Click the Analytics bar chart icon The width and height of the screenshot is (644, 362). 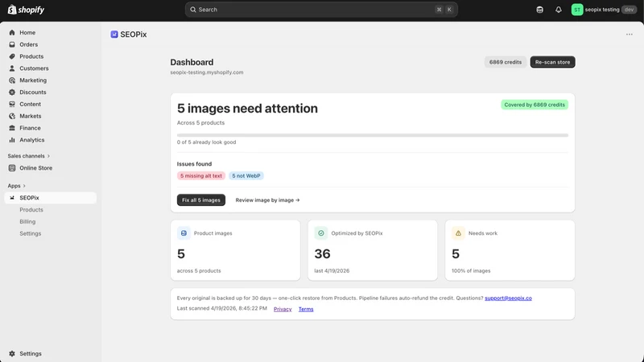click(x=12, y=139)
